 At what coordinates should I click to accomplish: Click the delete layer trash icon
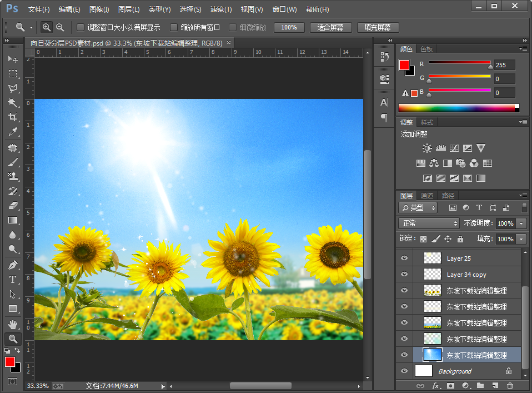[510, 385]
